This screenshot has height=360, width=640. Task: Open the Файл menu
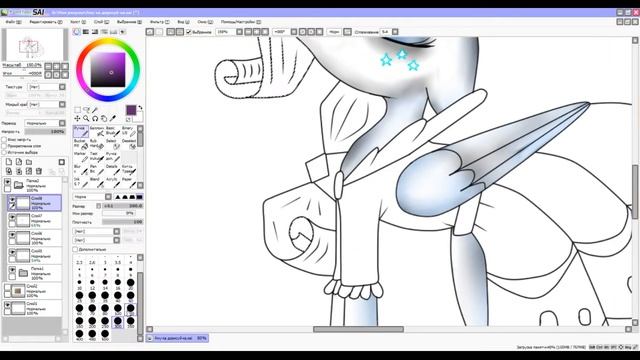pyautogui.click(x=13, y=22)
